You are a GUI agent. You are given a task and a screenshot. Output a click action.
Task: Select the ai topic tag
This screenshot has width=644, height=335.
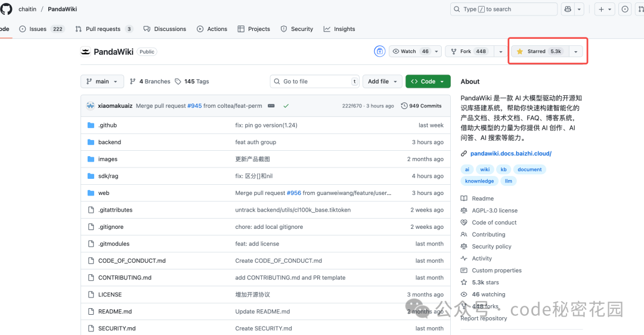(x=467, y=169)
